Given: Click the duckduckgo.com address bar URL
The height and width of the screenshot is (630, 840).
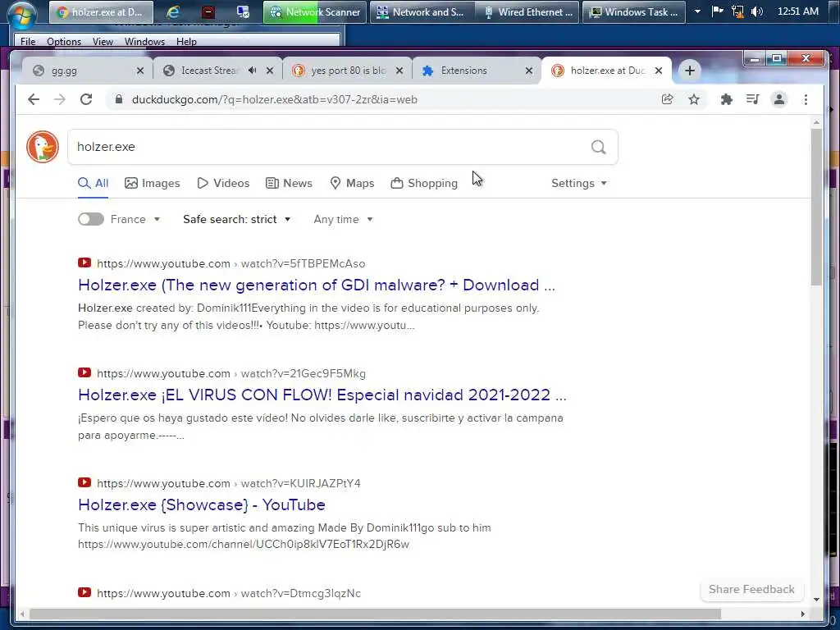Looking at the screenshot, I should (274, 99).
